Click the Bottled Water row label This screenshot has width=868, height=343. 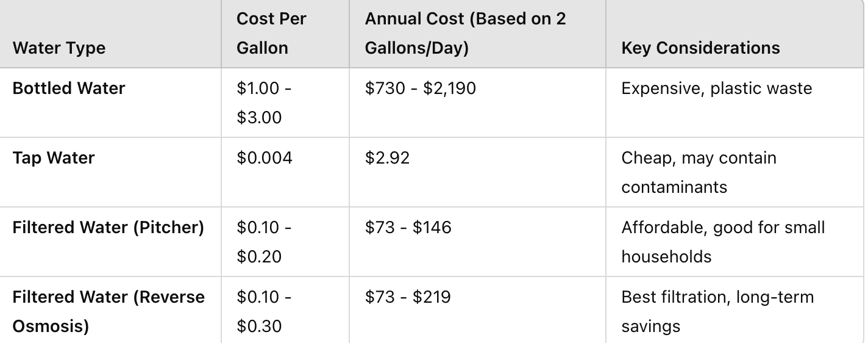(x=69, y=88)
